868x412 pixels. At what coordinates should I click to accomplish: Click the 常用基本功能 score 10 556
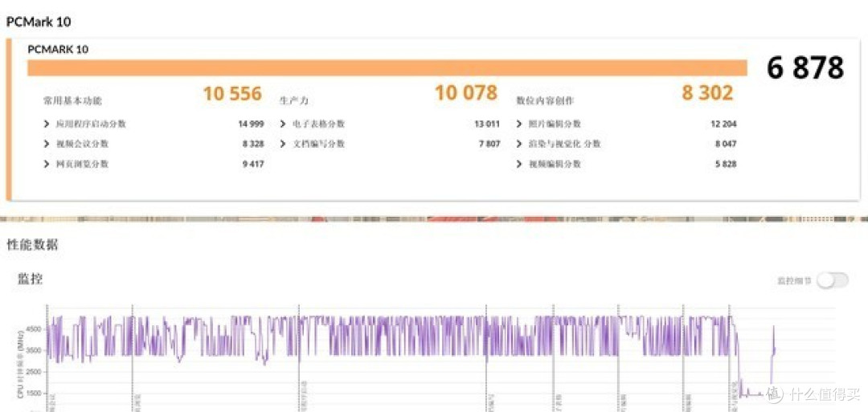(x=232, y=94)
